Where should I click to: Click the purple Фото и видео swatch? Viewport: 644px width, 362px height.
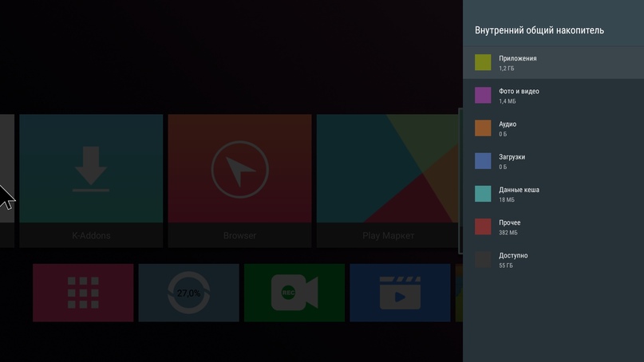(x=483, y=95)
